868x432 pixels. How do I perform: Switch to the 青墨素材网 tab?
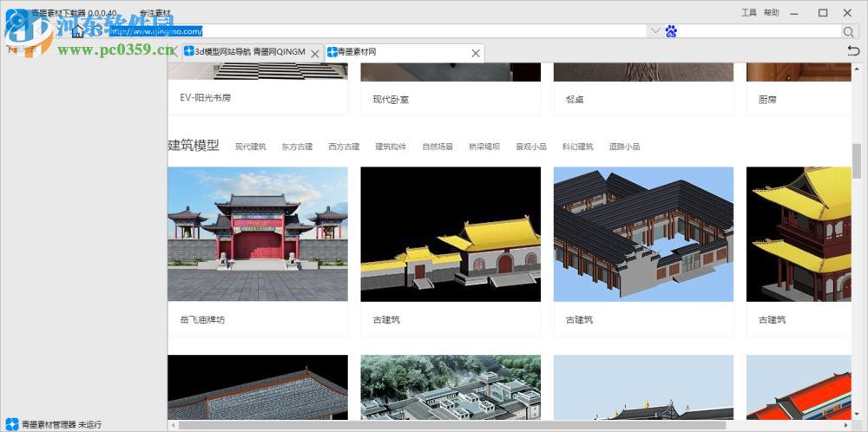(x=404, y=53)
